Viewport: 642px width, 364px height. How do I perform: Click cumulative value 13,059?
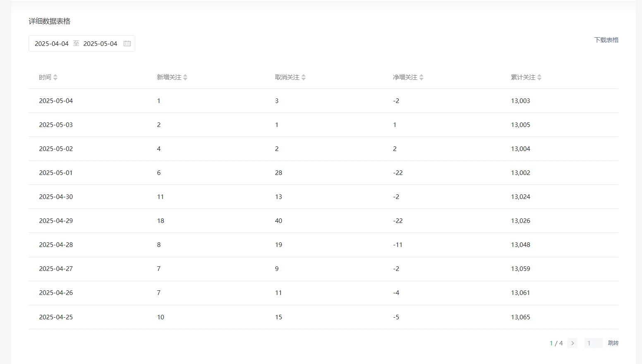[x=520, y=269]
